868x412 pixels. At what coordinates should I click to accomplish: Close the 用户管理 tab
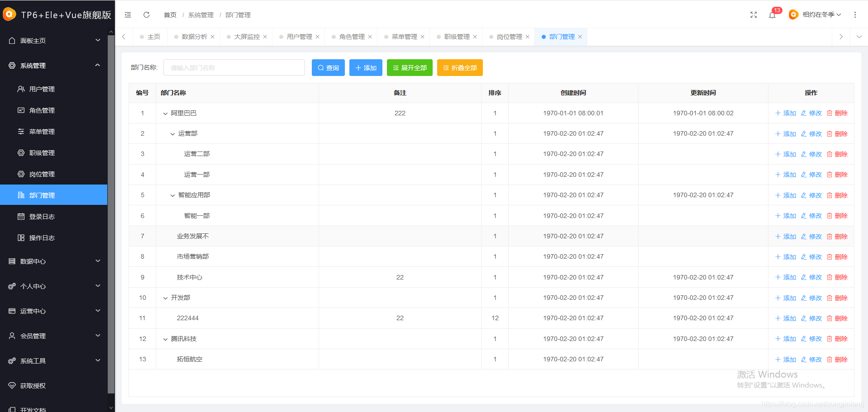[x=318, y=37]
